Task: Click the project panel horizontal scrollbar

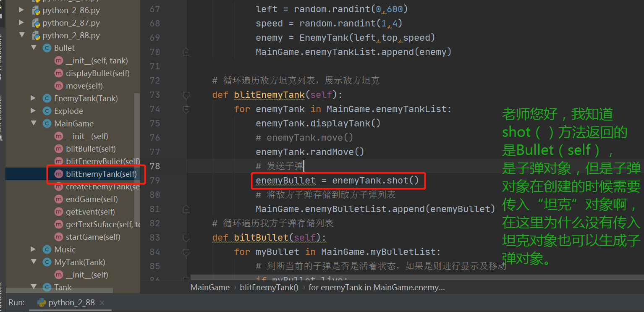Action: pos(59,291)
